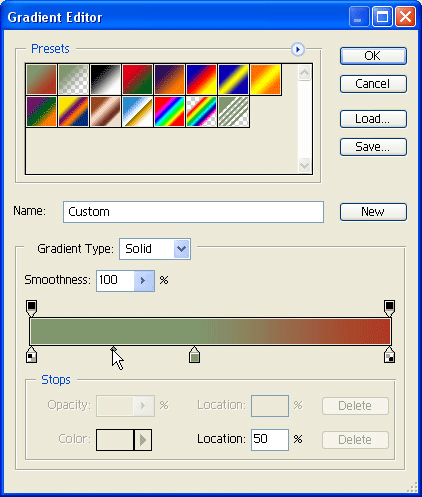Image resolution: width=422 pixels, height=497 pixels.
Task: Choose the rainbow spectrum gradient preset
Action: pos(169,112)
